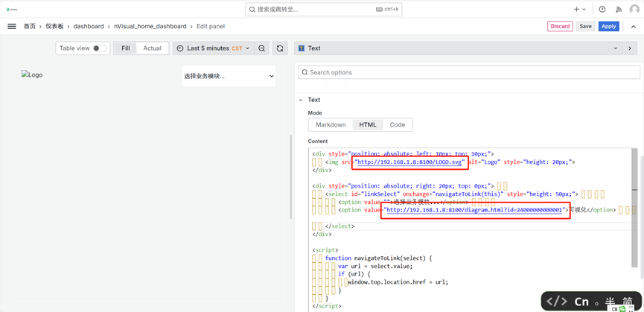This screenshot has height=312, width=644.
Task: Open the hamburger navigation menu
Action: click(x=11, y=26)
